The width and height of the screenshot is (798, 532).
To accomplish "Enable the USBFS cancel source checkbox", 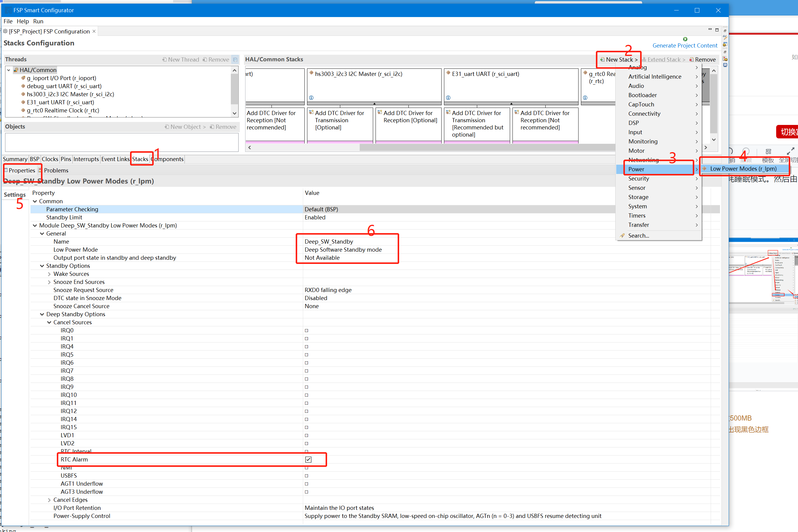I will (x=306, y=476).
